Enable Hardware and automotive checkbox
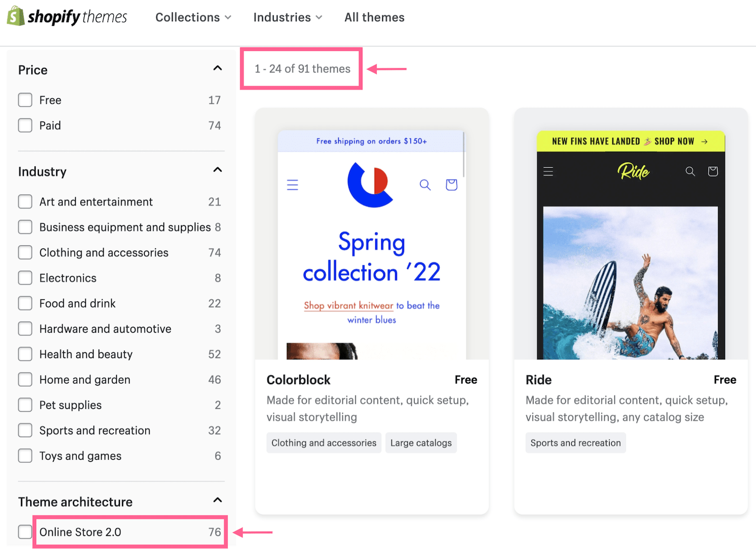This screenshot has height=551, width=756. point(25,328)
